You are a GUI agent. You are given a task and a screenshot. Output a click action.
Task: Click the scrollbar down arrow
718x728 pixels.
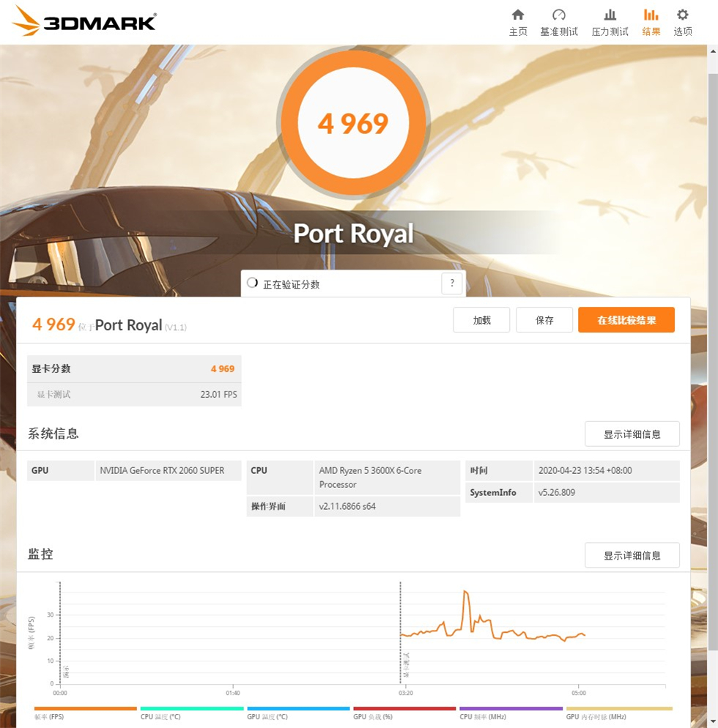(713, 722)
